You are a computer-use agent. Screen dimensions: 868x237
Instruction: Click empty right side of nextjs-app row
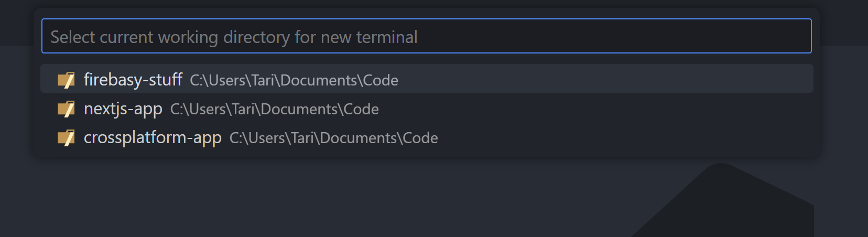pyautogui.click(x=629, y=109)
